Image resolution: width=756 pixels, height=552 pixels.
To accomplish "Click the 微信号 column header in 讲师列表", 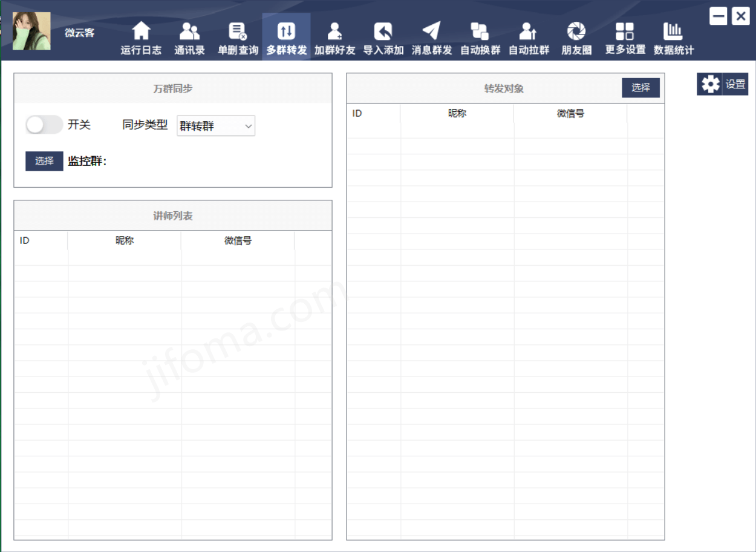I will pyautogui.click(x=238, y=240).
